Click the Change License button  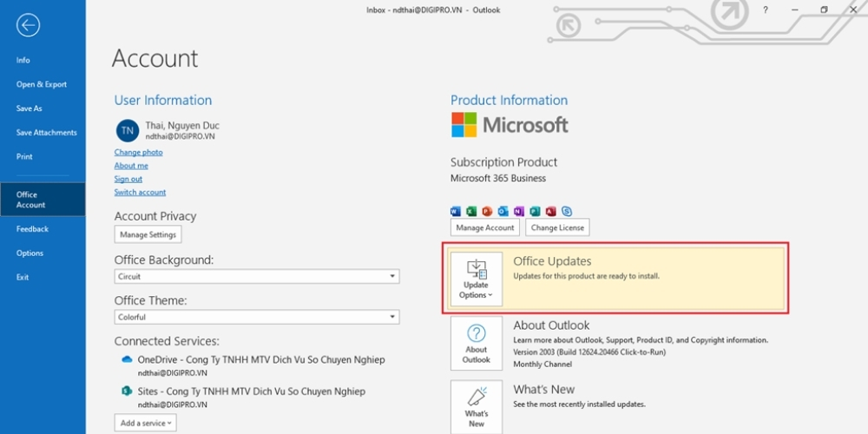click(x=557, y=227)
